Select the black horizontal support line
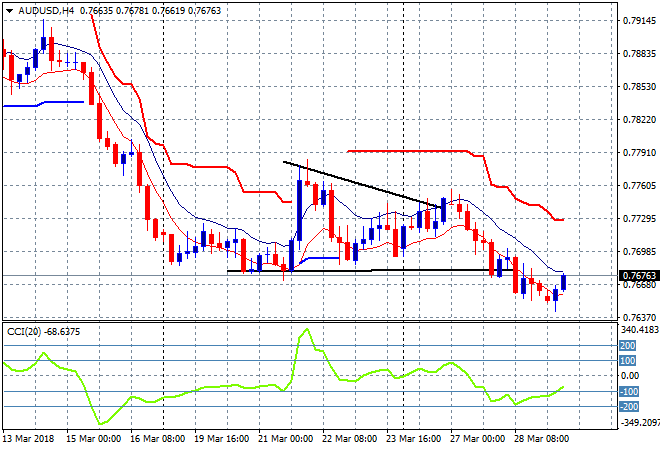 pos(400,270)
